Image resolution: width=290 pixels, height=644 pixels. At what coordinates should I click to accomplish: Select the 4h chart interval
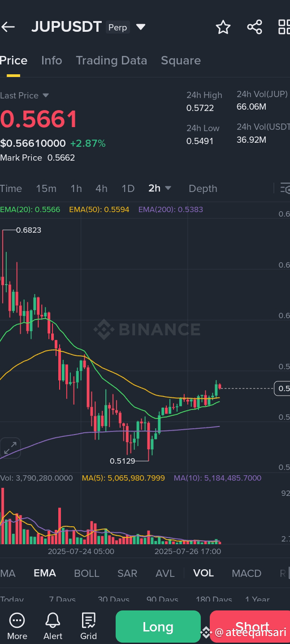(101, 188)
